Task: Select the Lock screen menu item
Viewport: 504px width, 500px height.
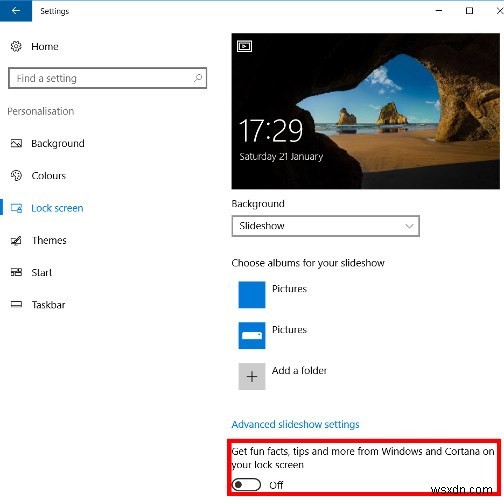Action: [57, 208]
